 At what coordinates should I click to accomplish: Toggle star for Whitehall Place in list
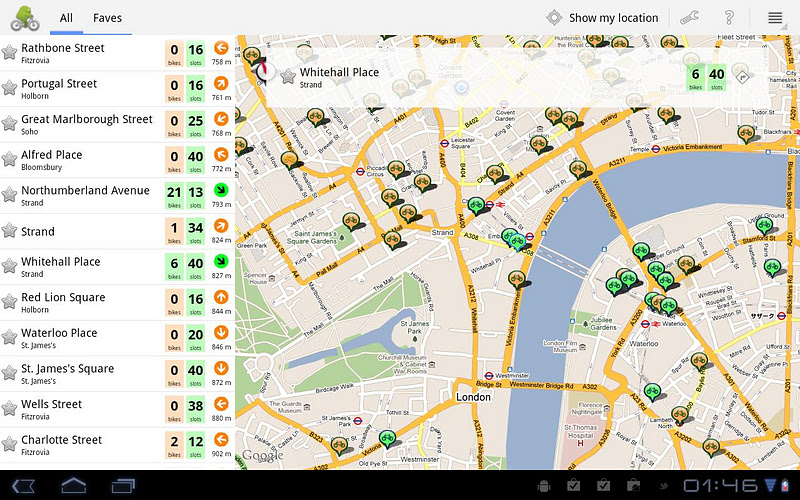click(x=9, y=266)
